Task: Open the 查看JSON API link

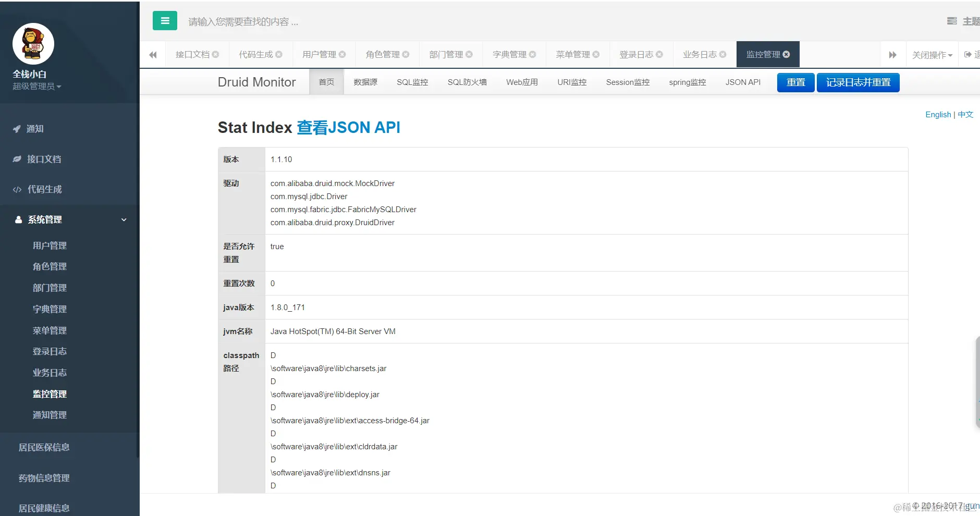Action: [348, 127]
